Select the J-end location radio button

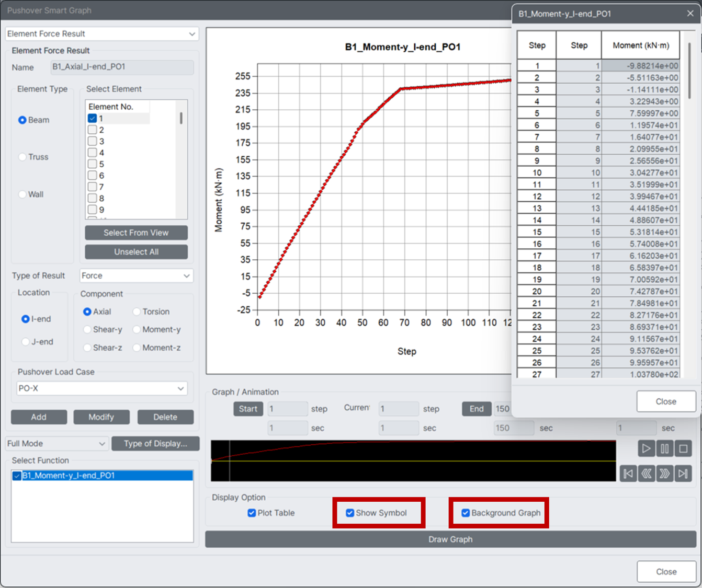click(25, 341)
